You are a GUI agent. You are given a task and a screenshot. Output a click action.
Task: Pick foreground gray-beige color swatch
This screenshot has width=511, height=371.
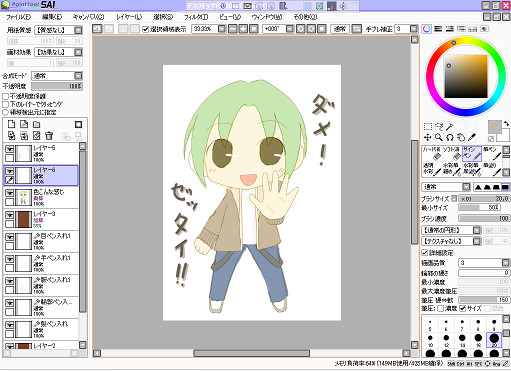[x=495, y=127]
